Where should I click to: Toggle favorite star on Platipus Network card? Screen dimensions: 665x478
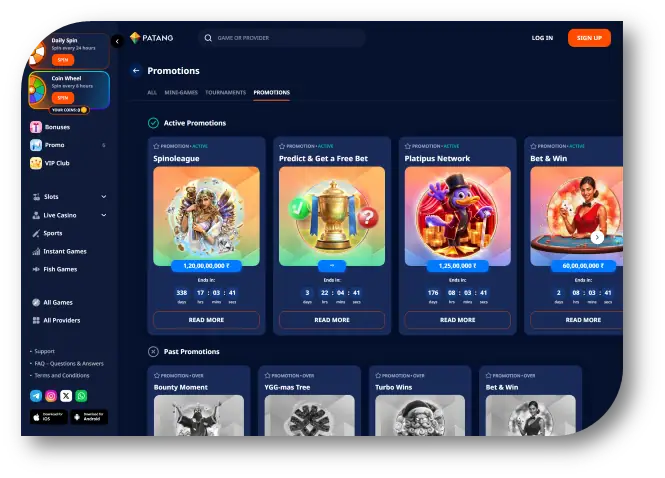(408, 146)
